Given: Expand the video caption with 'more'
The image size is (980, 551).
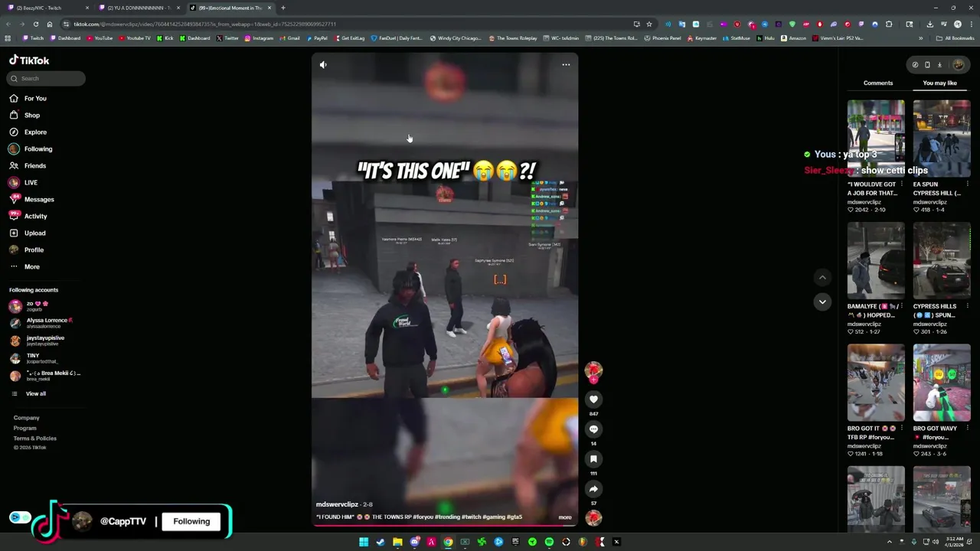Looking at the screenshot, I should (x=565, y=517).
